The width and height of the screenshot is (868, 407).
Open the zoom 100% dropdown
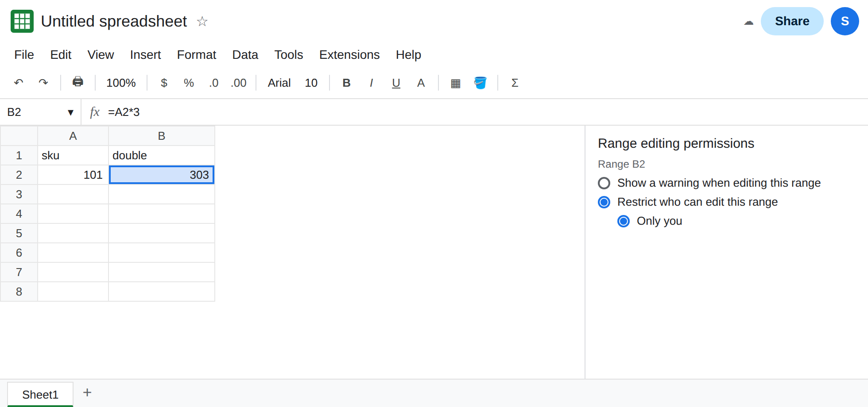tap(121, 83)
